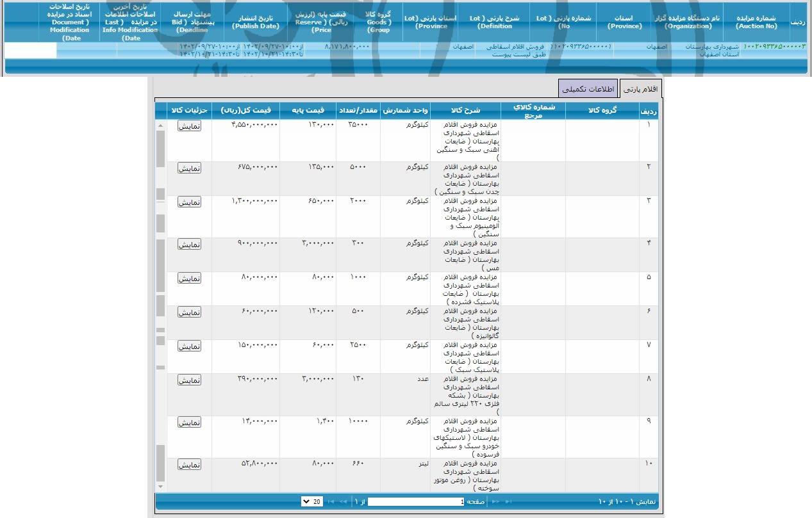The height and width of the screenshot is (518, 812).
Task: Click نمایش on the 220-liter metal barrel row
Action: click(x=190, y=380)
